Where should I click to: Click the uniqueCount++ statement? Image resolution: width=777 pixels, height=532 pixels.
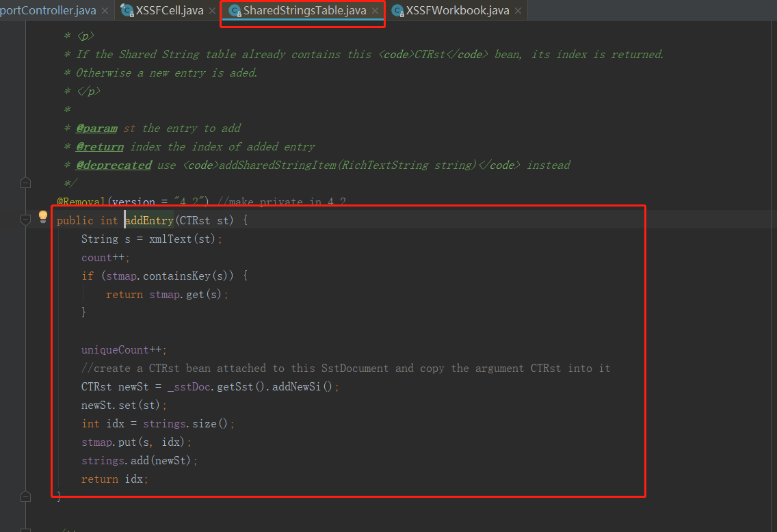(x=124, y=349)
